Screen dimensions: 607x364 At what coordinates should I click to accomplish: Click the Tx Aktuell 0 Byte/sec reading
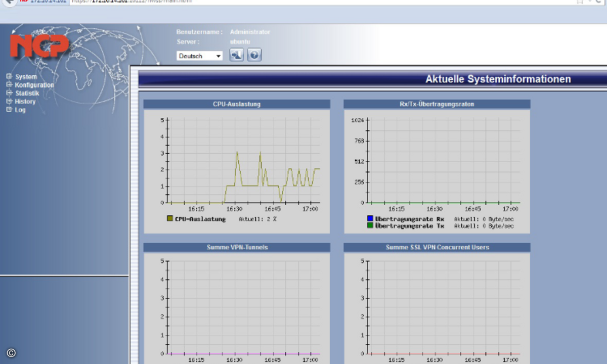click(484, 225)
